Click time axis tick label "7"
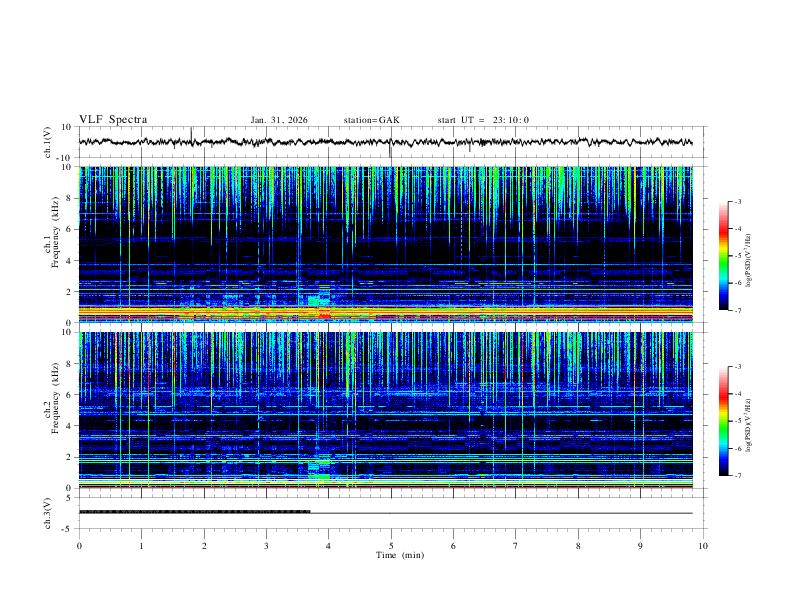The image size is (792, 612). coord(516,546)
